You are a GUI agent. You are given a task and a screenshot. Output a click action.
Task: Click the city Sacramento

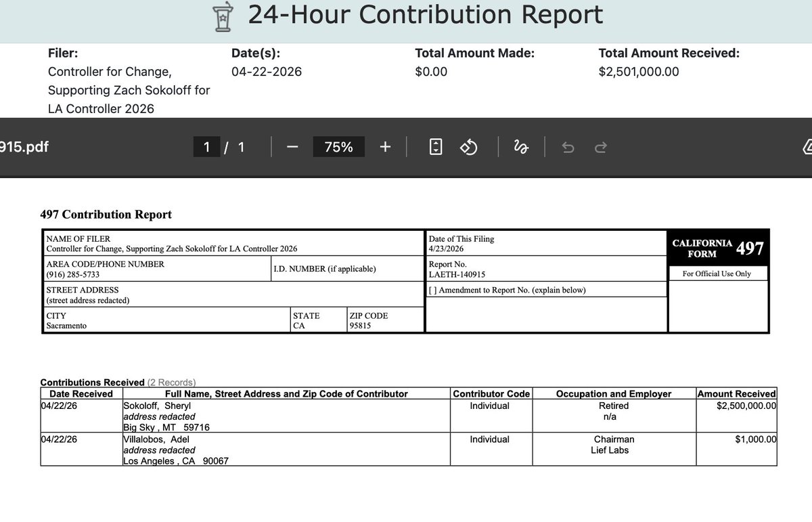click(66, 326)
